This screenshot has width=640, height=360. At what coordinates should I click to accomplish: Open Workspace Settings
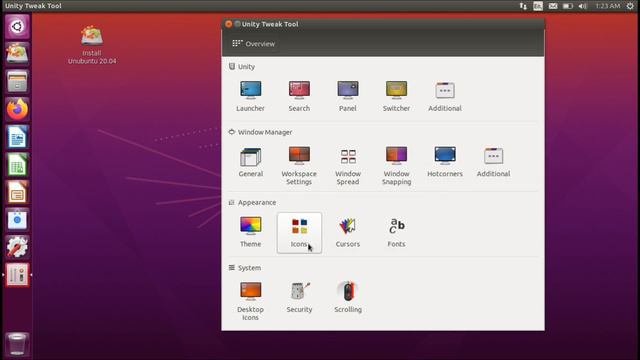point(299,165)
